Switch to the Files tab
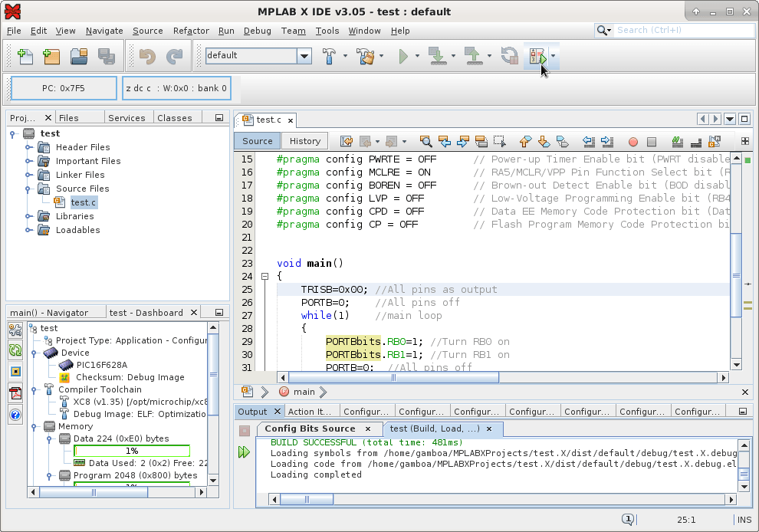Image resolution: width=759 pixels, height=532 pixels. (x=69, y=118)
